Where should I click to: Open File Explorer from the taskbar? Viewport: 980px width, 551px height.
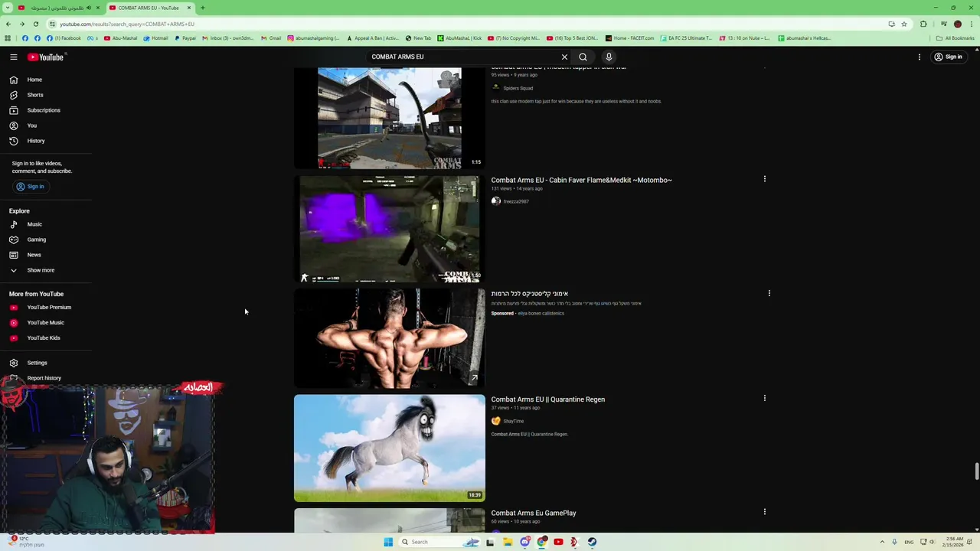click(x=507, y=542)
